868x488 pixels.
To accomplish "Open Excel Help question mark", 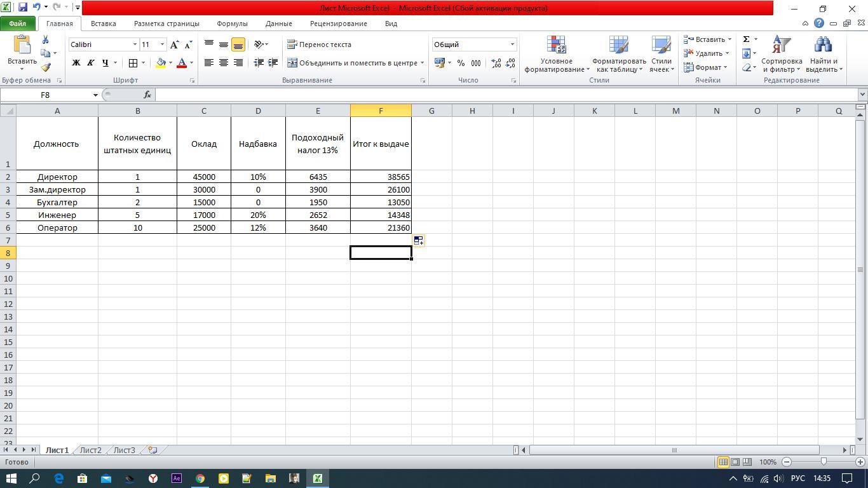I will 819,24.
